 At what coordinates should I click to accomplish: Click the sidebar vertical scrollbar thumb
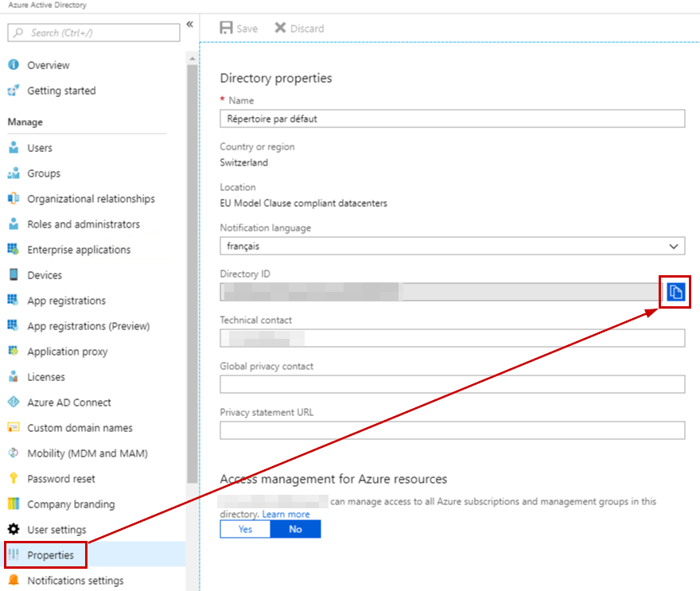[192, 273]
